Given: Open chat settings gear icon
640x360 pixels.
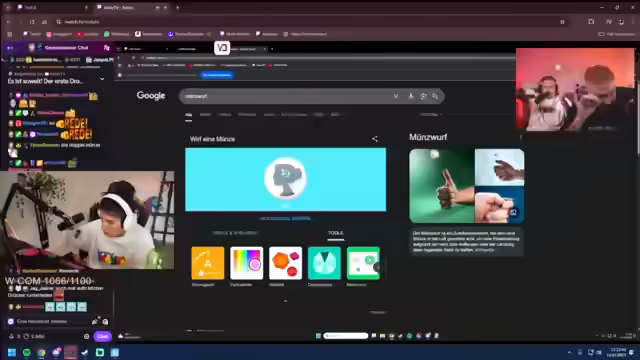Looking at the screenshot, I should 87,336.
